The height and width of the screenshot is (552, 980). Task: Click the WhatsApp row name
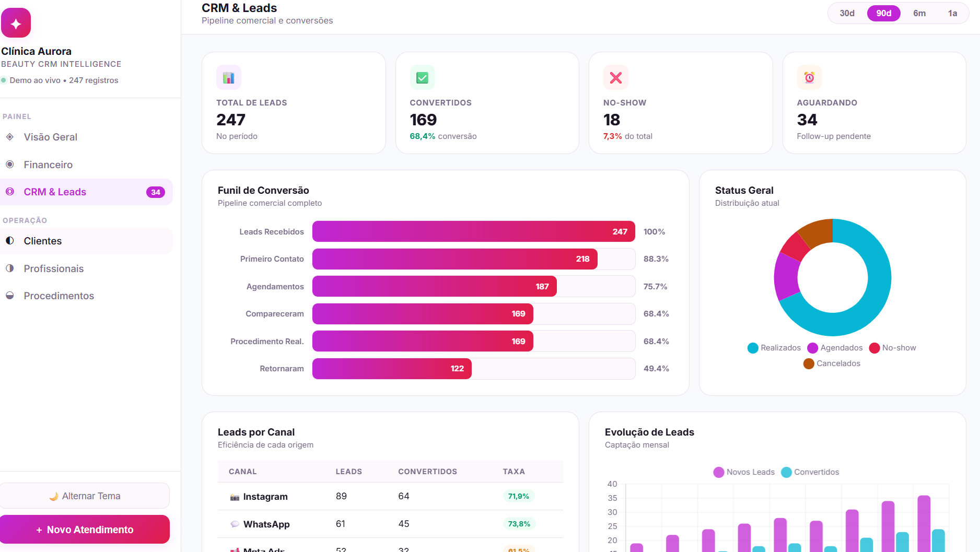[x=266, y=524]
